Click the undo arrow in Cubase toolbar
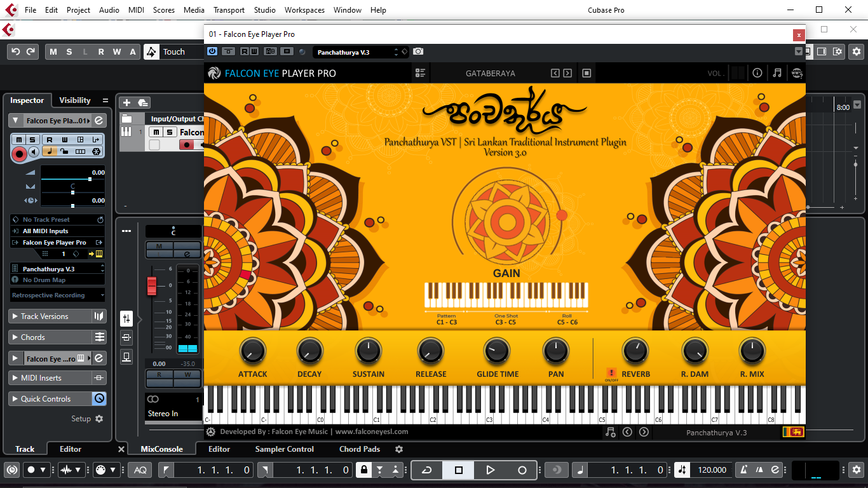Screen dimensions: 868x488 (x=16, y=52)
